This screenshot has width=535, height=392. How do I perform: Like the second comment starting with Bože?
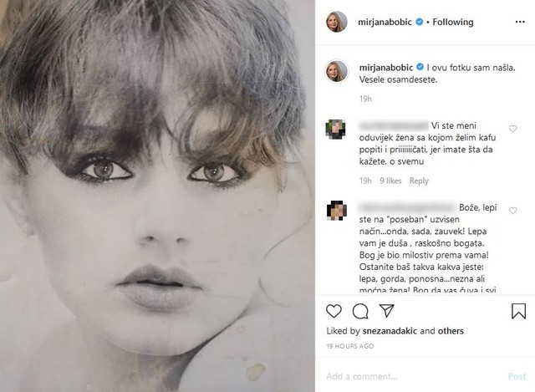513,211
